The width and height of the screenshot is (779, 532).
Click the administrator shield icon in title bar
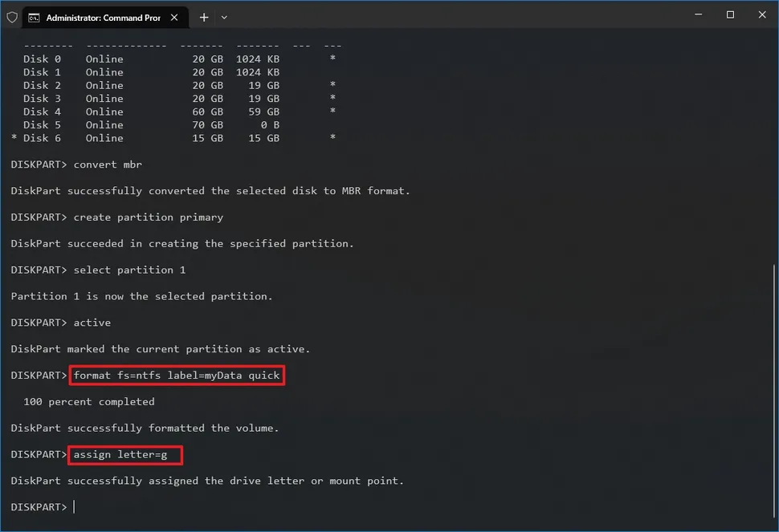tap(12, 17)
